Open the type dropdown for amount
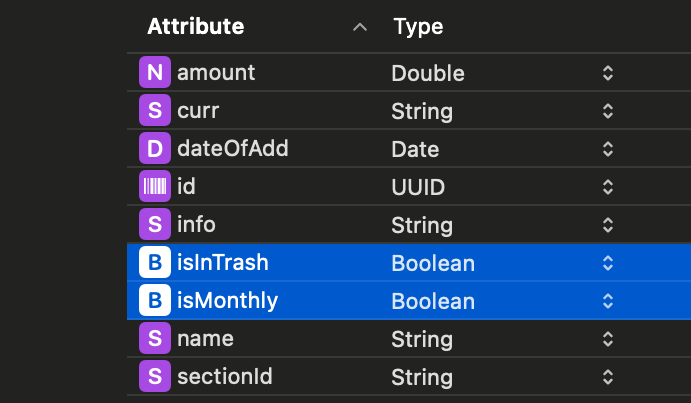 click(607, 73)
